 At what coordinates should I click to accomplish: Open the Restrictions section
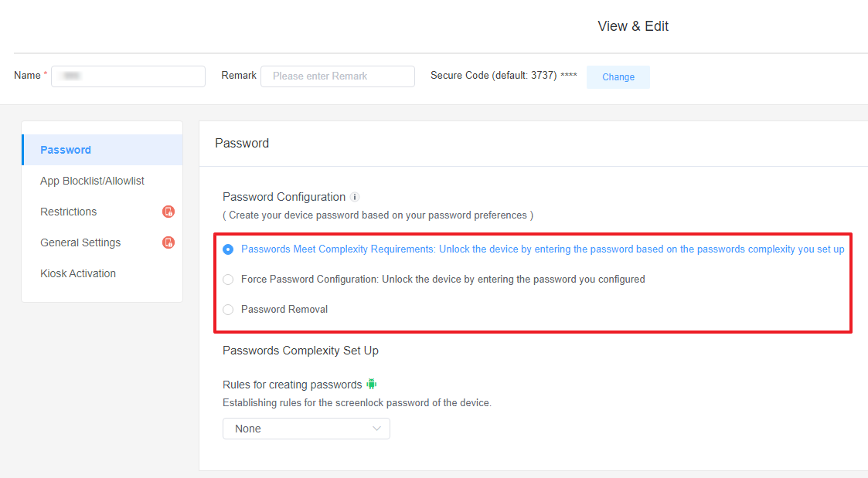(x=68, y=212)
